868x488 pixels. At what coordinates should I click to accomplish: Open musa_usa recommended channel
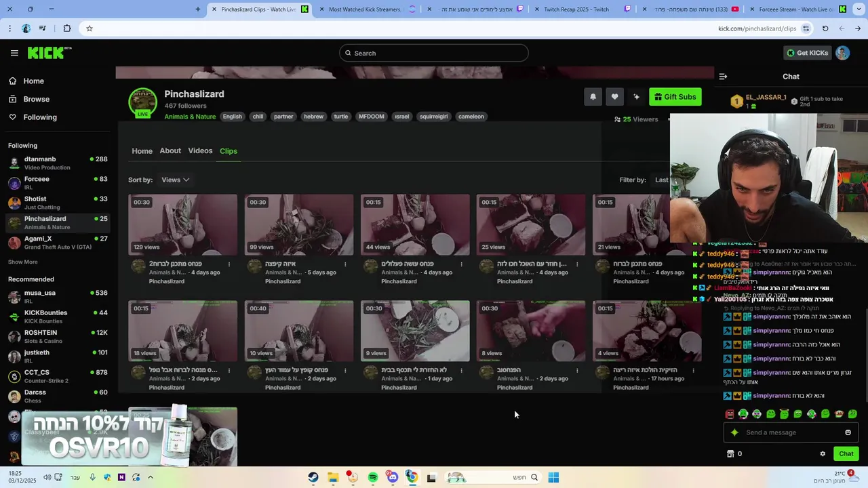(x=58, y=296)
